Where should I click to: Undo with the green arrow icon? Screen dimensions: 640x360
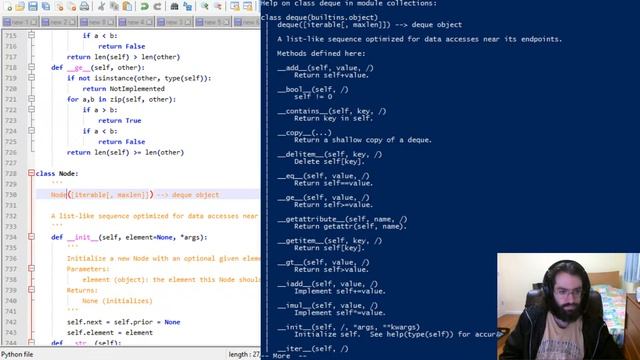click(x=144, y=6)
